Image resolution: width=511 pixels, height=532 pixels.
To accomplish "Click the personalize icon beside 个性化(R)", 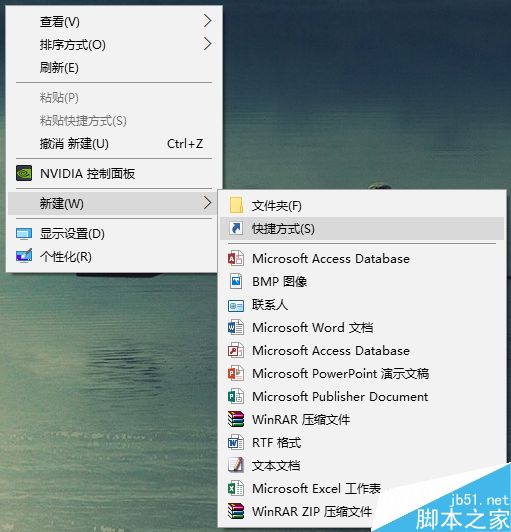I will click(x=24, y=256).
